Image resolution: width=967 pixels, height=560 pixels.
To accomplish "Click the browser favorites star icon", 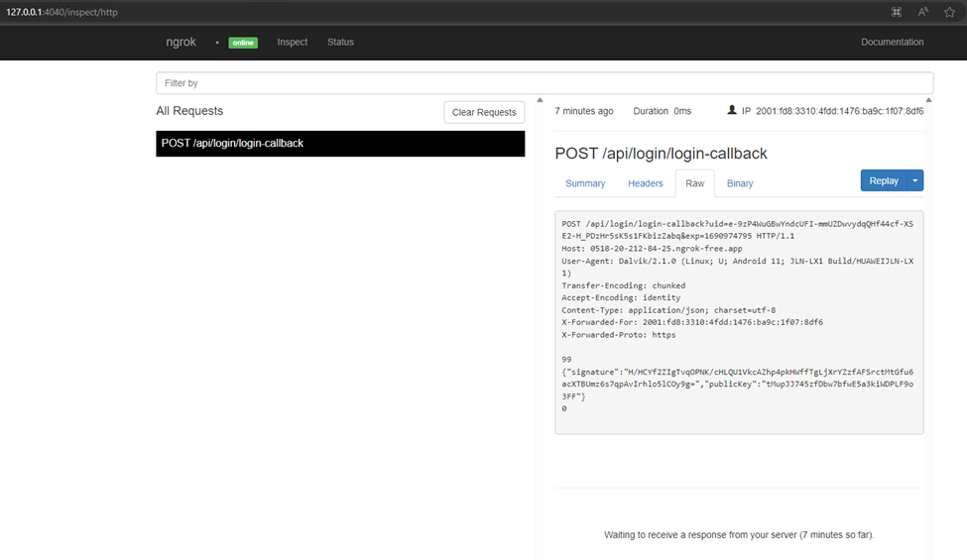I will pos(949,12).
